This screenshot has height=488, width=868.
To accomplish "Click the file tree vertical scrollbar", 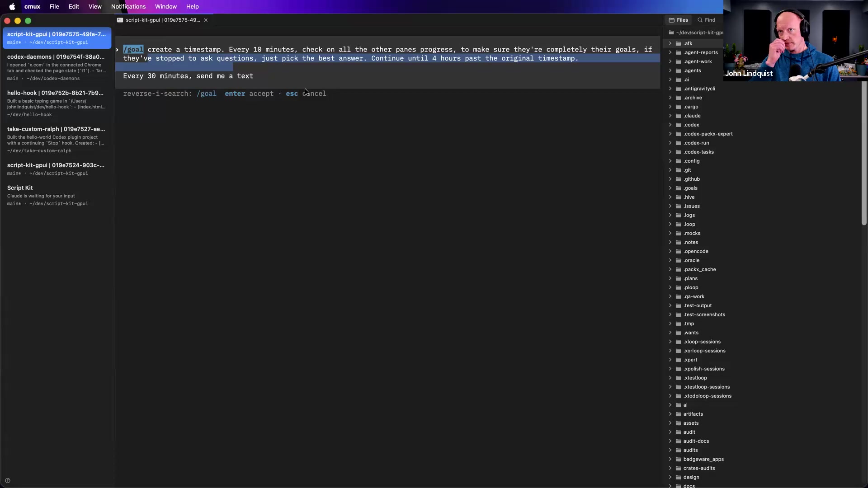I will point(864,154).
